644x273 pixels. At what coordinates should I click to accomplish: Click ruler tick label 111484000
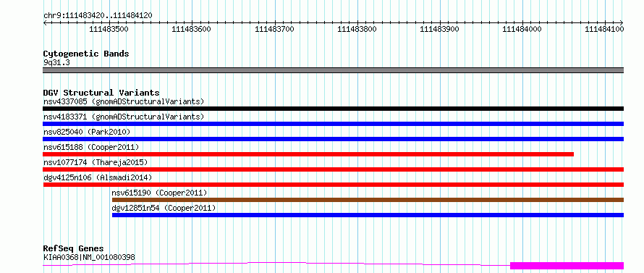click(522, 29)
